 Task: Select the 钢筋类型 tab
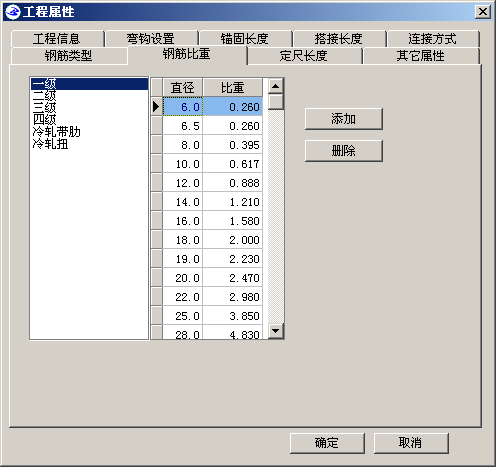69,56
